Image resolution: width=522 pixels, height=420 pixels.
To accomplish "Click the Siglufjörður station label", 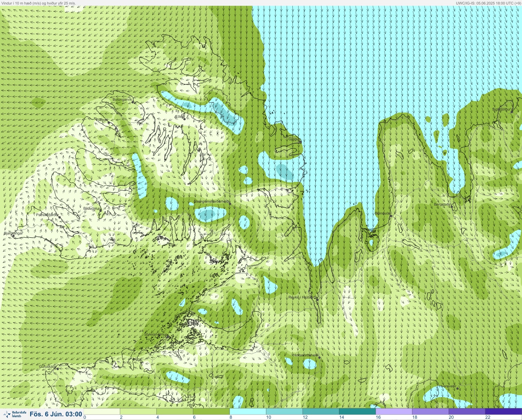I will click(502, 109).
